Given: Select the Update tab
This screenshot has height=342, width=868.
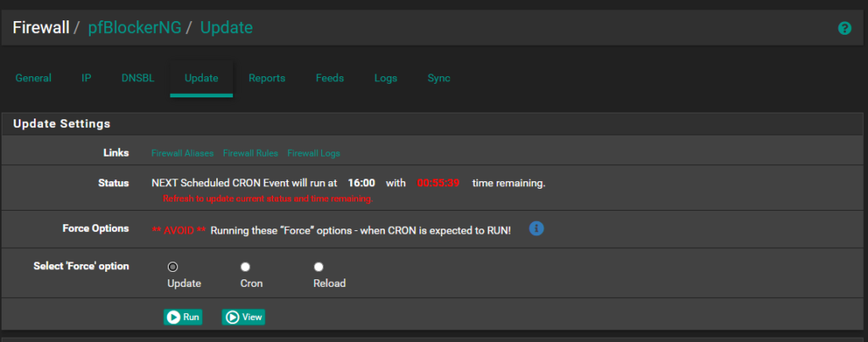Looking at the screenshot, I should [202, 78].
